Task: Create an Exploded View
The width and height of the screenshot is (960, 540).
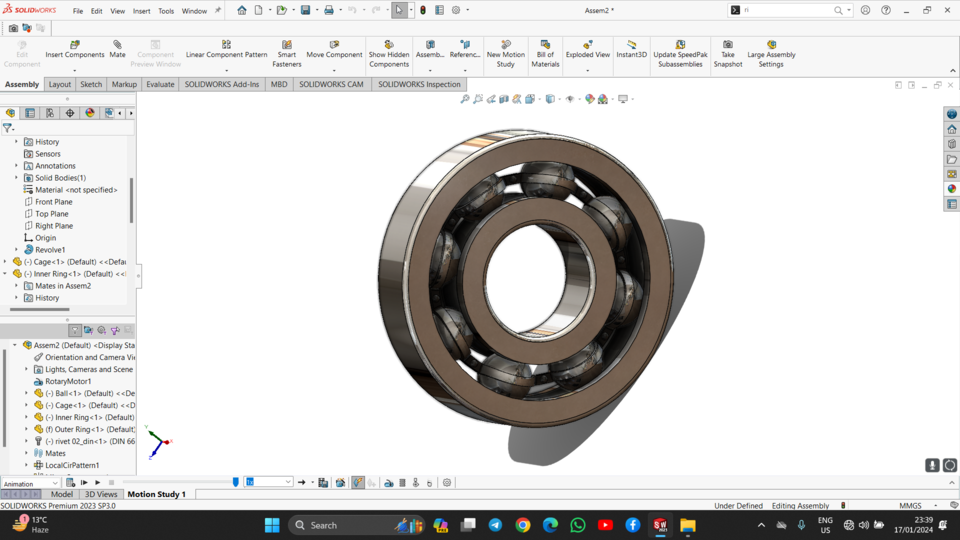Action: coord(588,50)
